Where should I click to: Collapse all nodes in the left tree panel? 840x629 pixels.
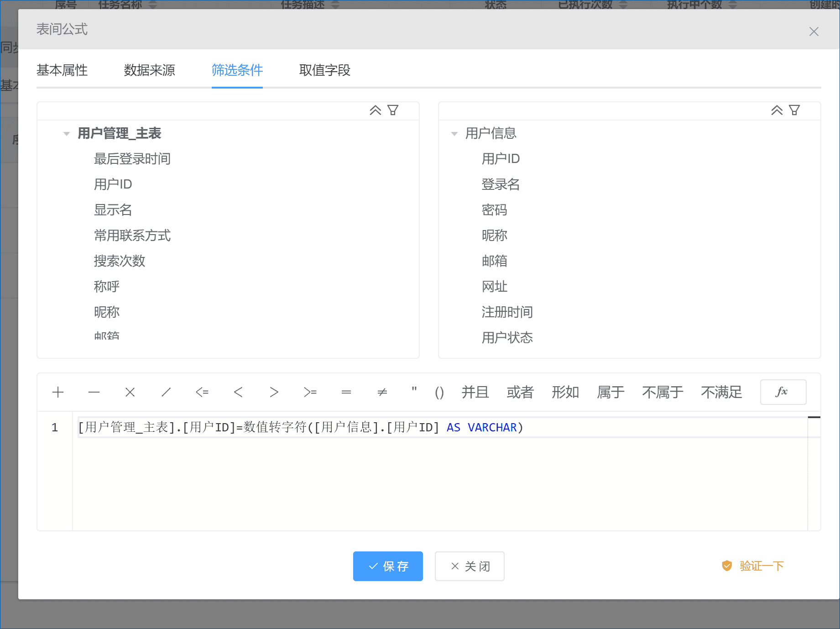click(375, 110)
